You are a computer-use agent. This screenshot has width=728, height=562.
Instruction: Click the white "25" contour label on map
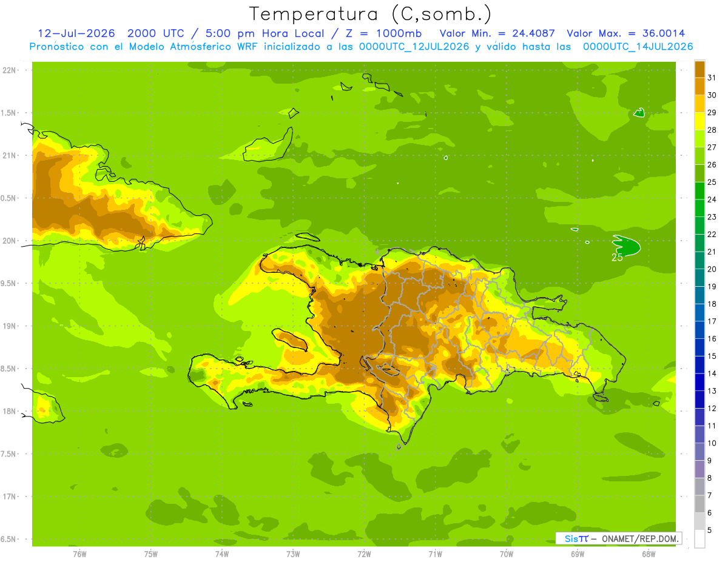617,257
